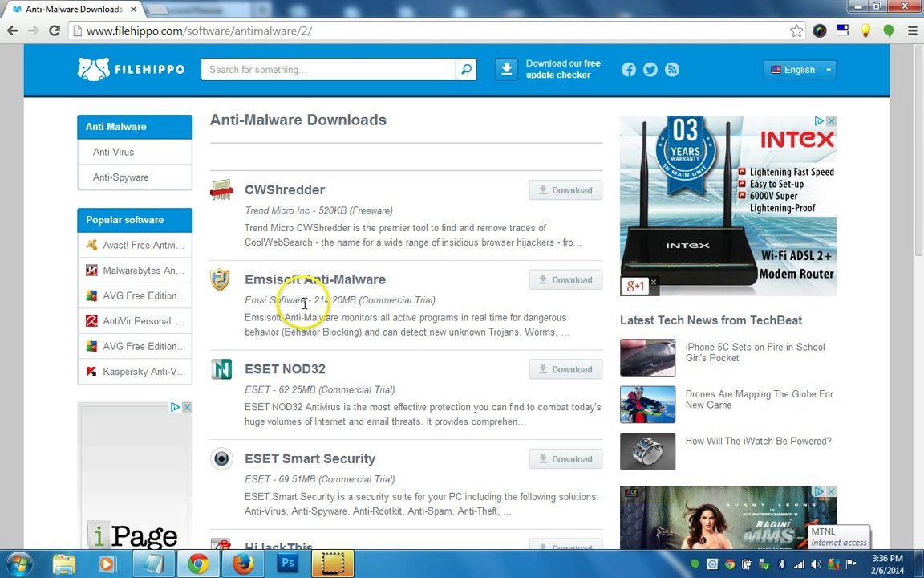
Task: Download CWShredder
Action: tap(565, 190)
